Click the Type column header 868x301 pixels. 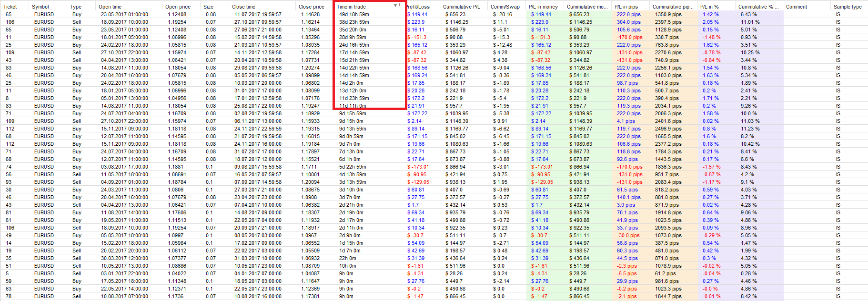point(76,7)
